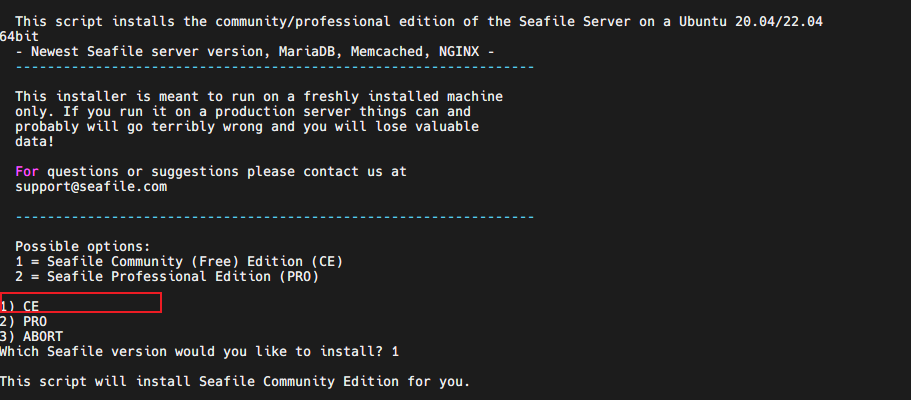Click the "data!" word
The image size is (911, 400).
[35, 142]
